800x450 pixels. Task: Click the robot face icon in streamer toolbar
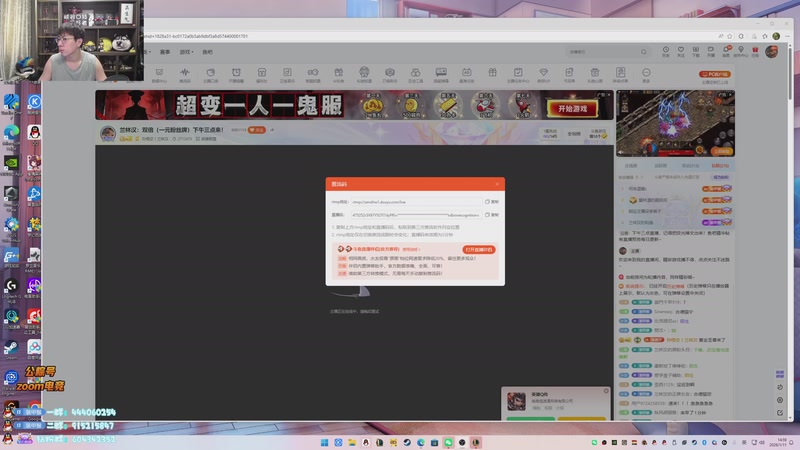coord(364,74)
